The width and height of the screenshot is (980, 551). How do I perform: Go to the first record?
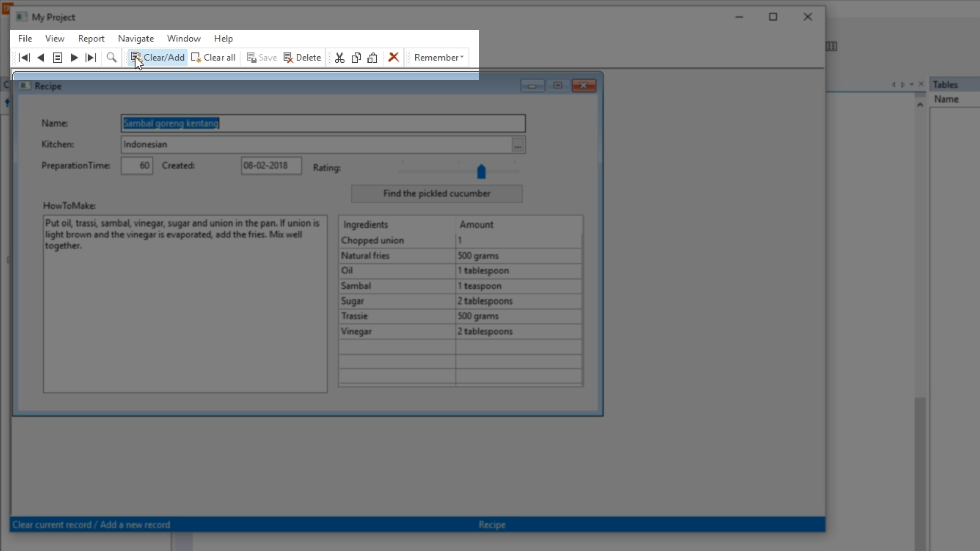(24, 58)
